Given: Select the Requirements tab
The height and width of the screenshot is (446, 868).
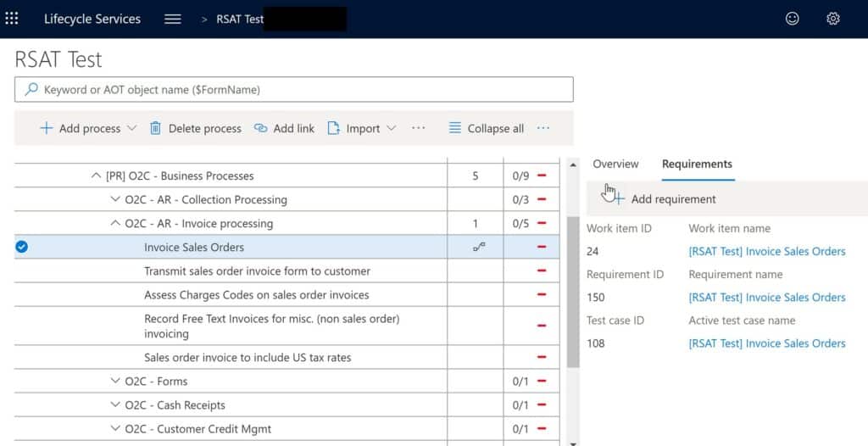Looking at the screenshot, I should coord(697,164).
